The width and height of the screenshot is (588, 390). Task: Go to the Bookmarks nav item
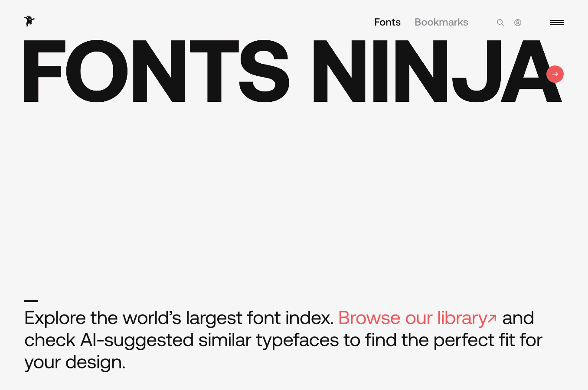[441, 22]
